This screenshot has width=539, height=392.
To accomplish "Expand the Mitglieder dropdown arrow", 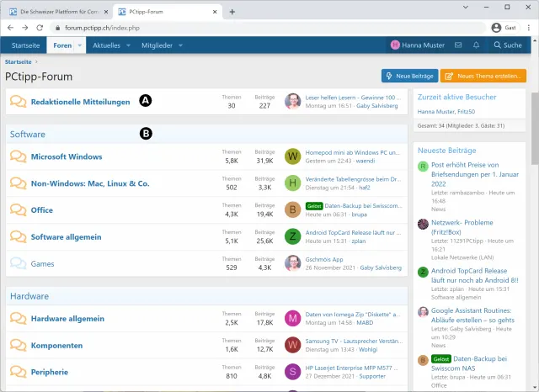I will click(x=180, y=45).
